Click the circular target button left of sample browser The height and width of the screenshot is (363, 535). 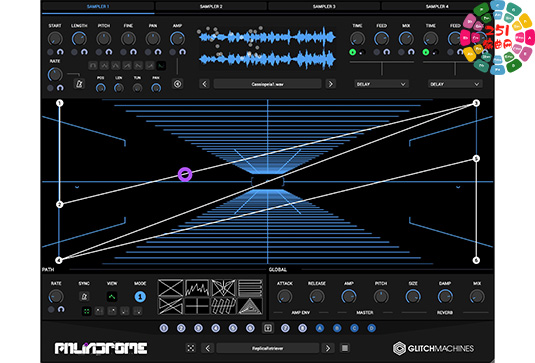tap(177, 84)
